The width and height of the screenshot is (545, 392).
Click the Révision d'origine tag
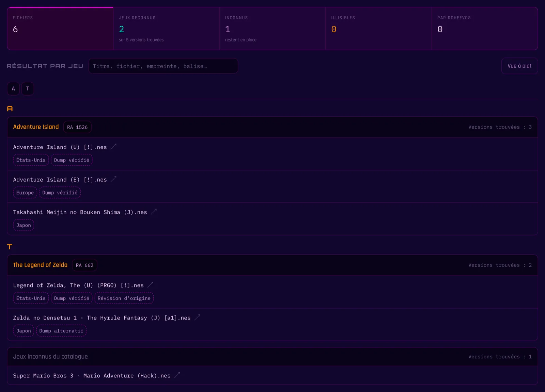tap(124, 298)
